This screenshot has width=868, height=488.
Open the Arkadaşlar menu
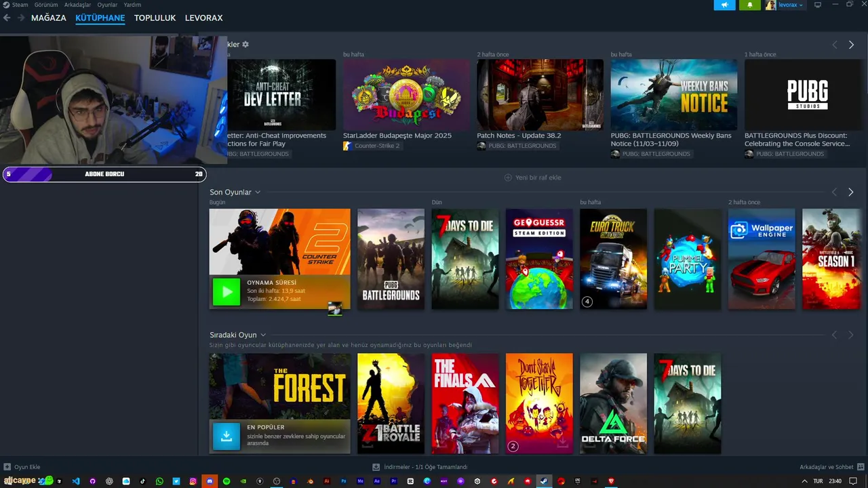pos(77,5)
